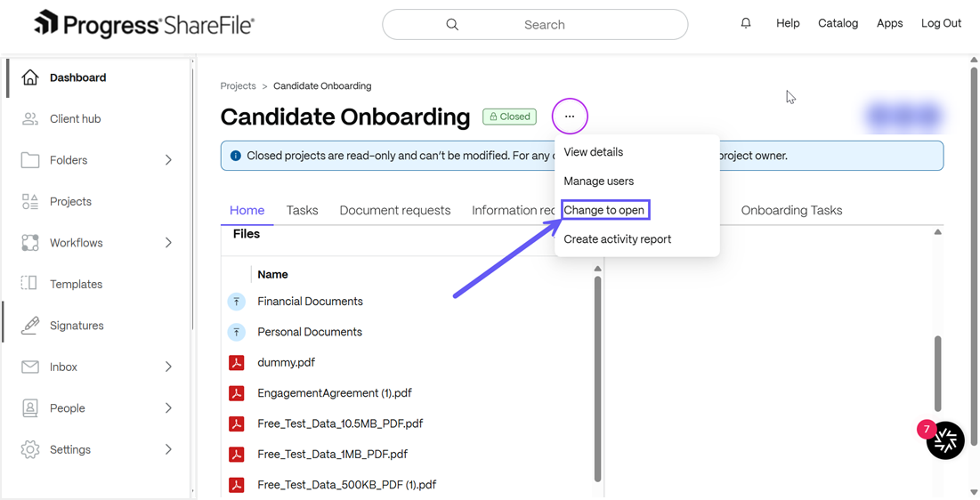980x500 pixels.
Task: Expand the Workflows sidebar chevron
Action: [168, 243]
